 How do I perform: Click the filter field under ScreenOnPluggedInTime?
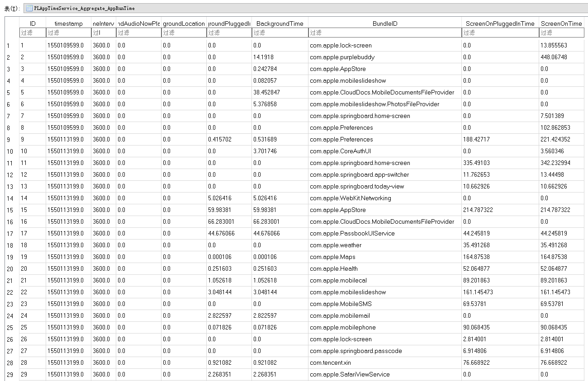coord(500,33)
